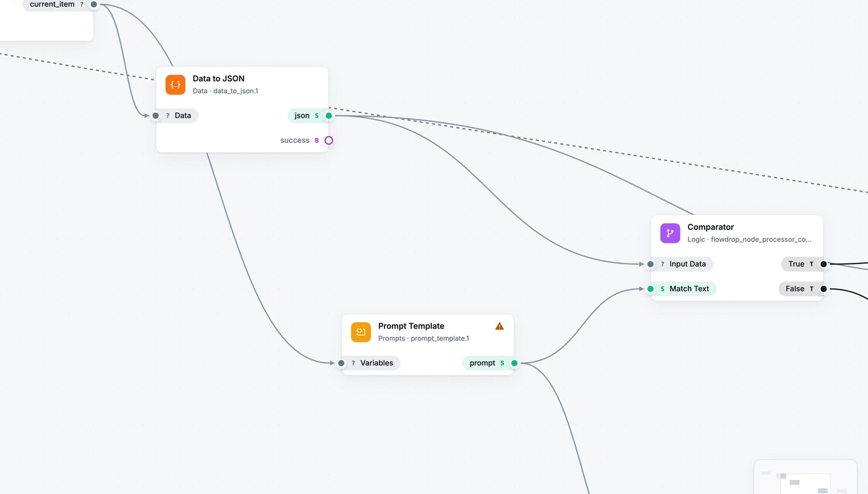This screenshot has height=494, width=868.
Task: Click the False output port dot
Action: tap(824, 289)
